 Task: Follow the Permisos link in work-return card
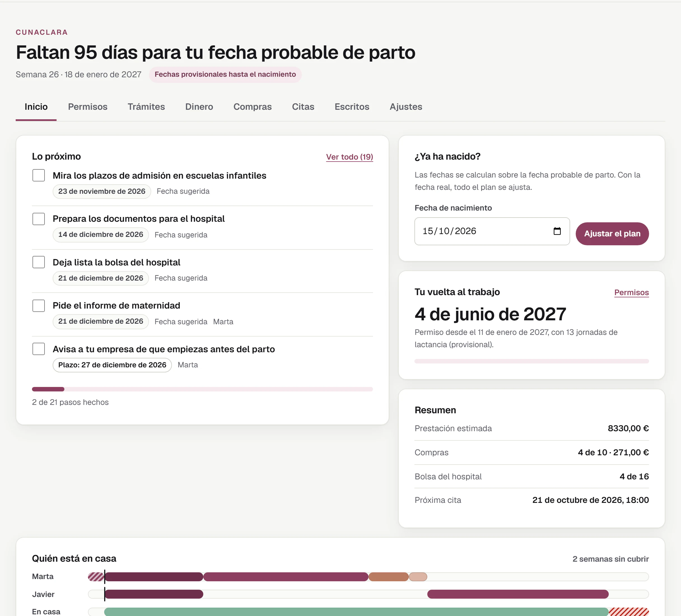tap(631, 293)
